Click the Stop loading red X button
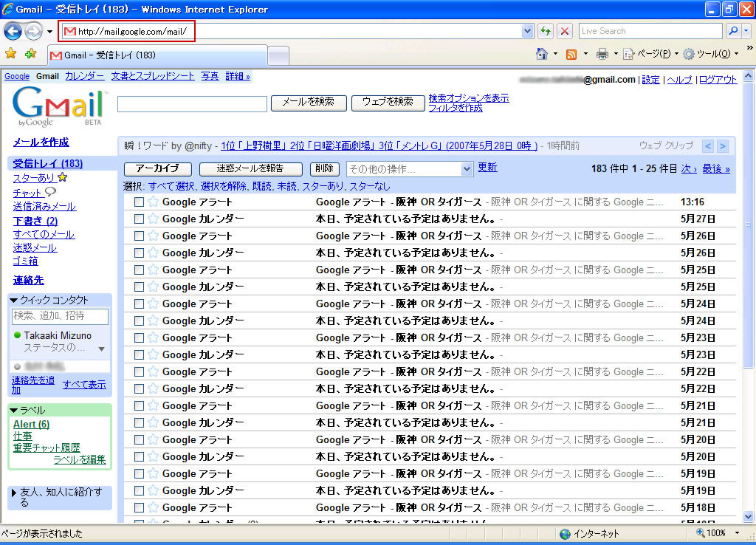The width and height of the screenshot is (756, 545). (565, 31)
